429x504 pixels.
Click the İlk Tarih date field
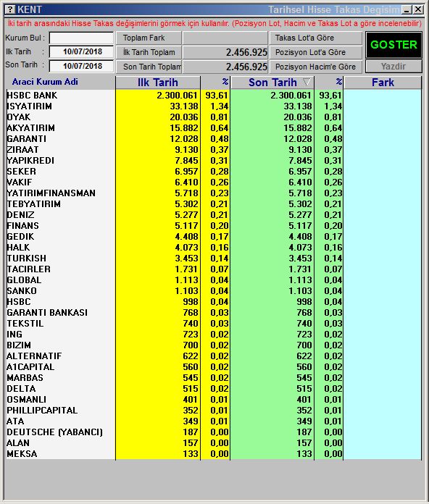(81, 51)
